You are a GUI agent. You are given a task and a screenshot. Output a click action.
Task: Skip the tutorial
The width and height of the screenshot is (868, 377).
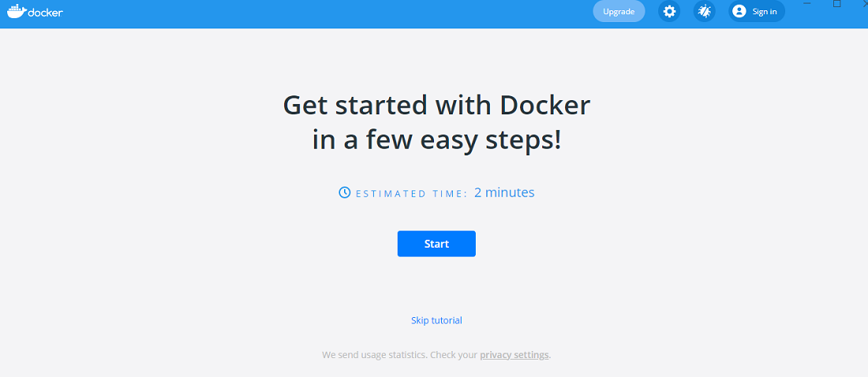[x=436, y=320]
